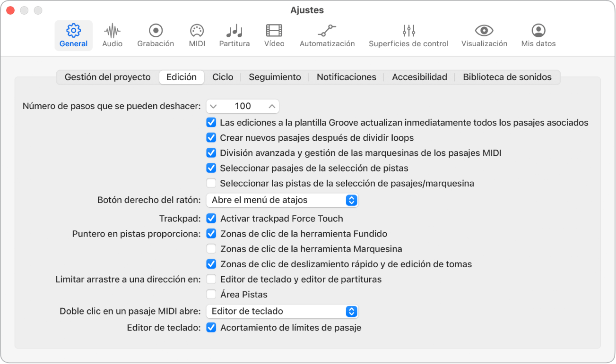Click the Superficies de control icon
Screen dimensions: 616x364
click(408, 35)
